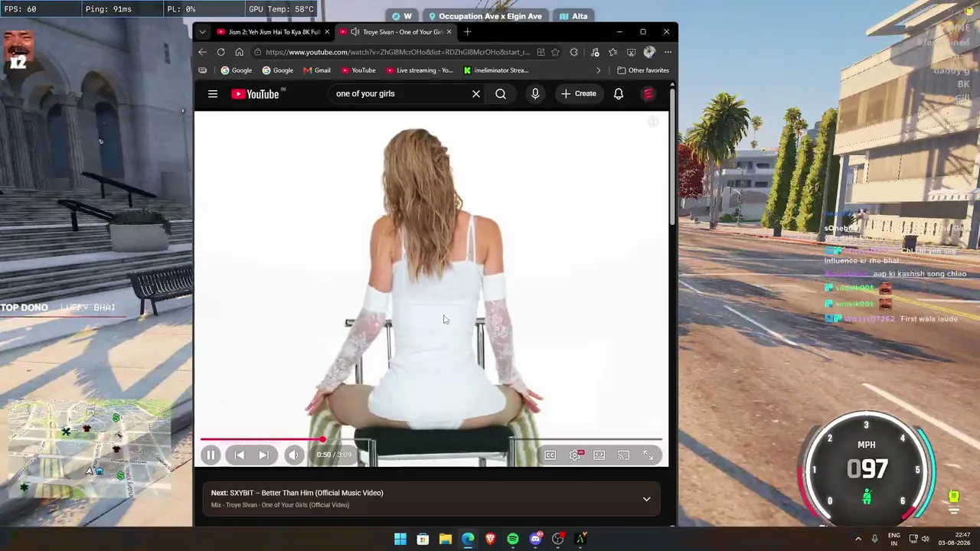Open the favorites list icon
This screenshot has height=551, width=980.
tap(612, 52)
